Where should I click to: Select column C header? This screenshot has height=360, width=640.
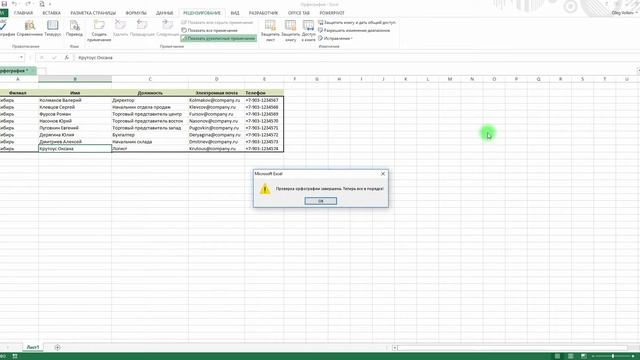(x=150, y=79)
